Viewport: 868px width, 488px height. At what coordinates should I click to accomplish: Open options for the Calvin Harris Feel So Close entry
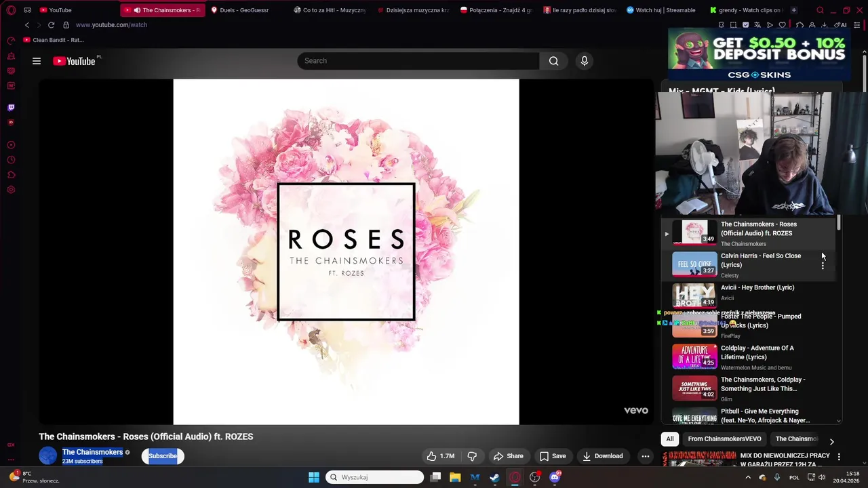[x=823, y=266]
